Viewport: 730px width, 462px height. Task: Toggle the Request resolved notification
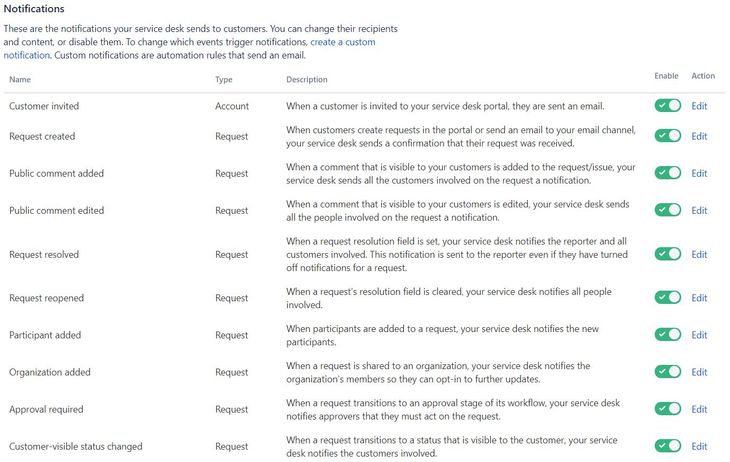point(667,254)
